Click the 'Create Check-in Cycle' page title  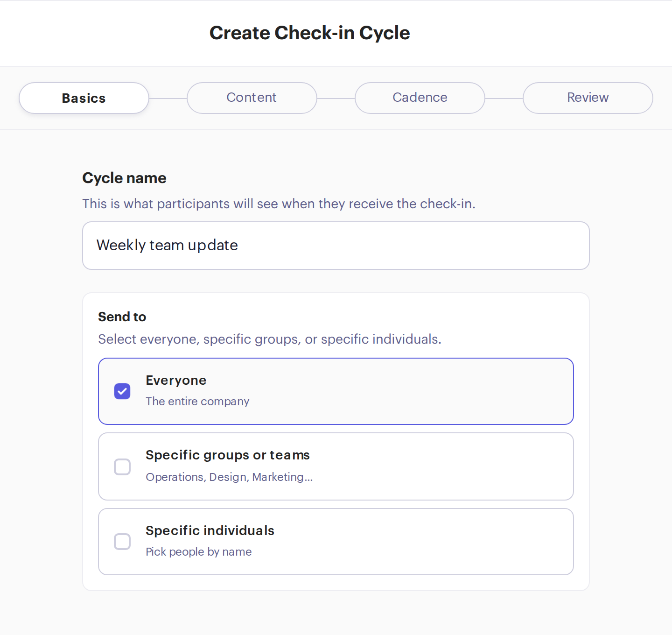[x=309, y=33]
